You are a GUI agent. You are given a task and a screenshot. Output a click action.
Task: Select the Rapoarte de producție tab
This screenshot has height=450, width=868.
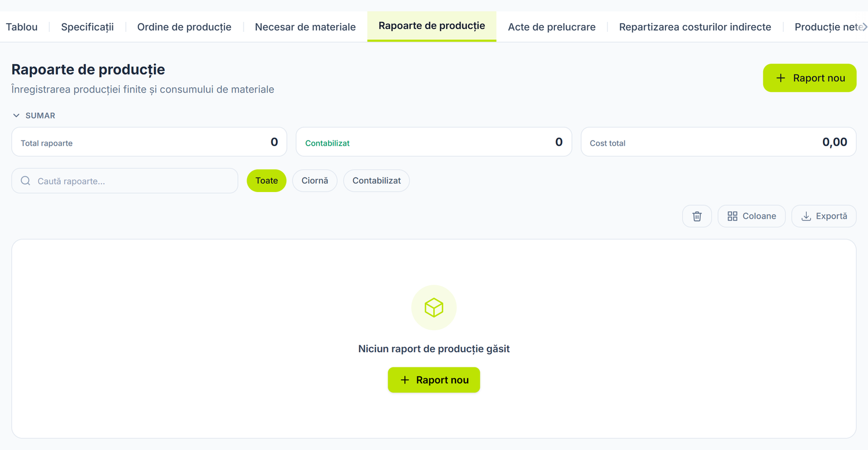pyautogui.click(x=432, y=26)
